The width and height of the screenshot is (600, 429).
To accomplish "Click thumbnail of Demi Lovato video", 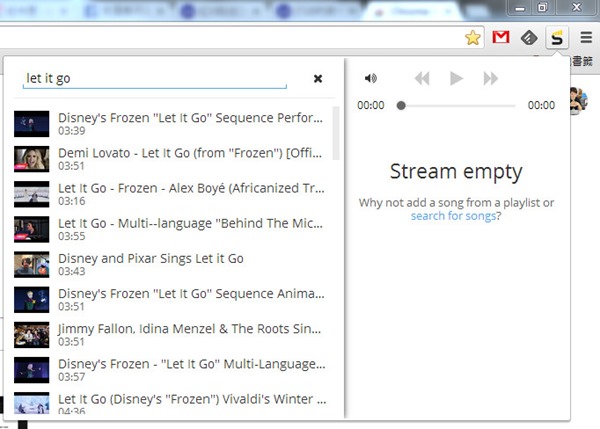I will [31, 159].
